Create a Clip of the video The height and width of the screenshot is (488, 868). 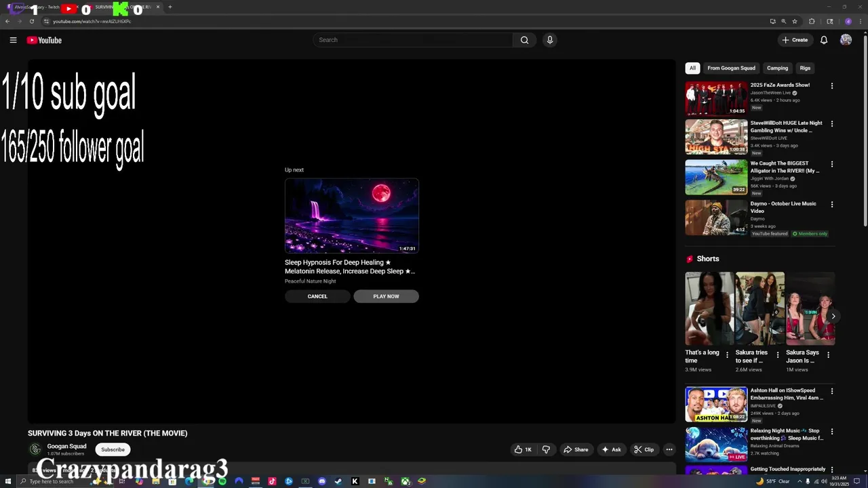tap(644, 449)
